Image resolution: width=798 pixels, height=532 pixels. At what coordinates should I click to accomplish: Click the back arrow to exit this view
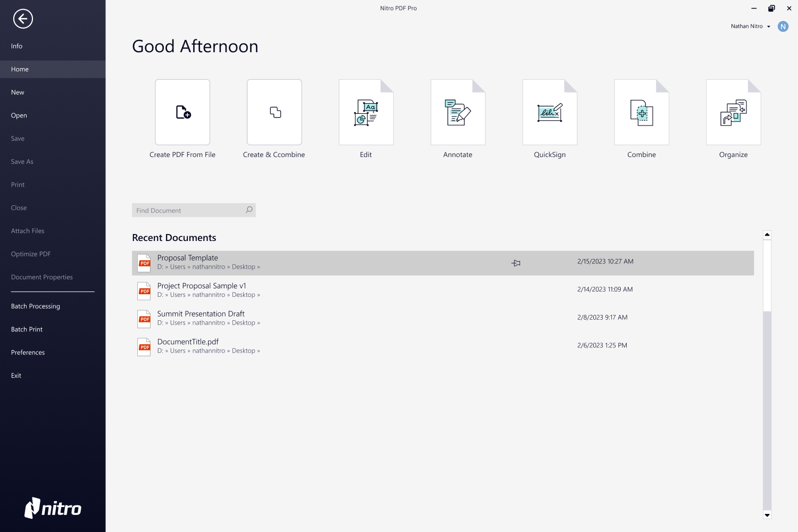pyautogui.click(x=22, y=19)
